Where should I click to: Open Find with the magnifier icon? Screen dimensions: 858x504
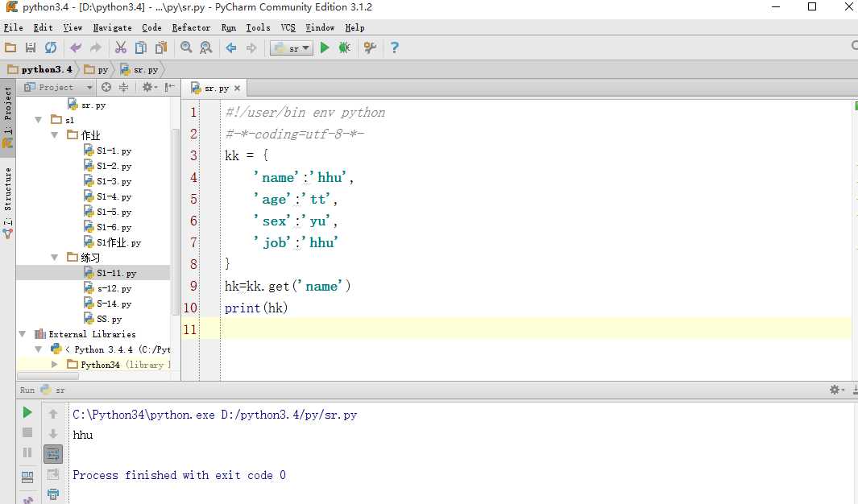(186, 48)
